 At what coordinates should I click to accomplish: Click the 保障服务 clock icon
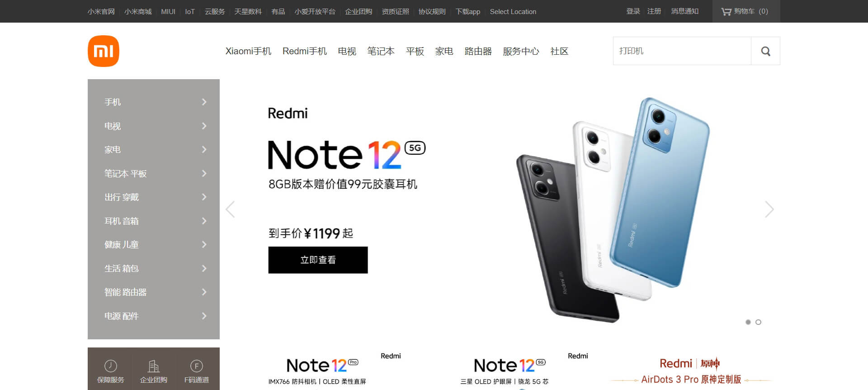[111, 366]
